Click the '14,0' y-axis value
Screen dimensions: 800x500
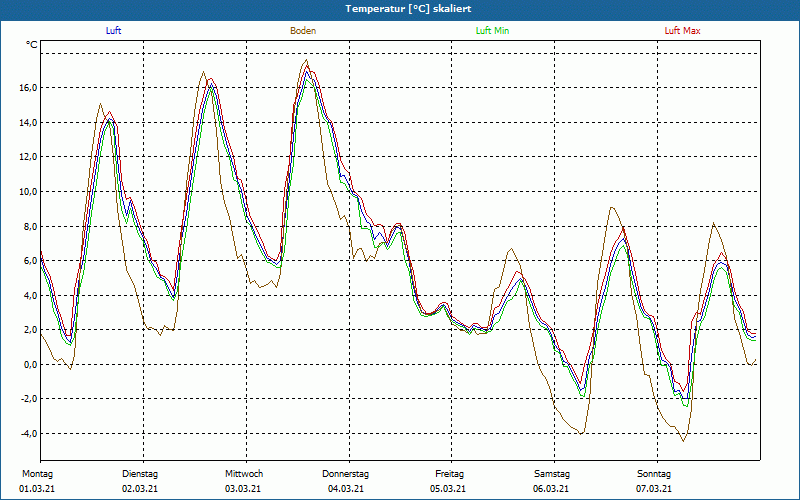(x=29, y=122)
